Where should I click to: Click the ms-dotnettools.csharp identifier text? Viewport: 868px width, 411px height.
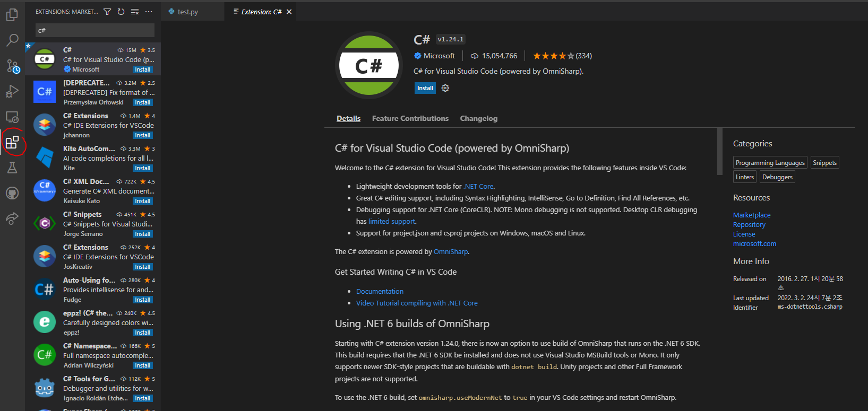pos(810,307)
